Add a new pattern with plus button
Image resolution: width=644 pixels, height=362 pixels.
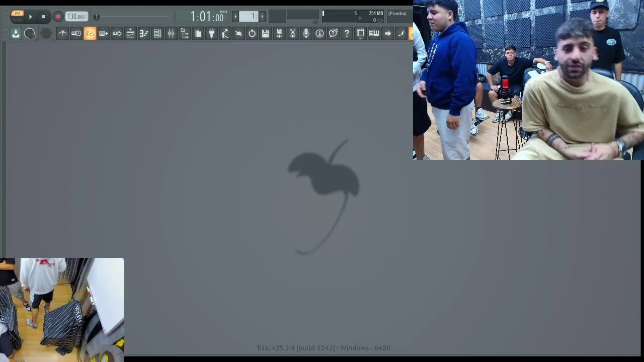[x=262, y=17]
